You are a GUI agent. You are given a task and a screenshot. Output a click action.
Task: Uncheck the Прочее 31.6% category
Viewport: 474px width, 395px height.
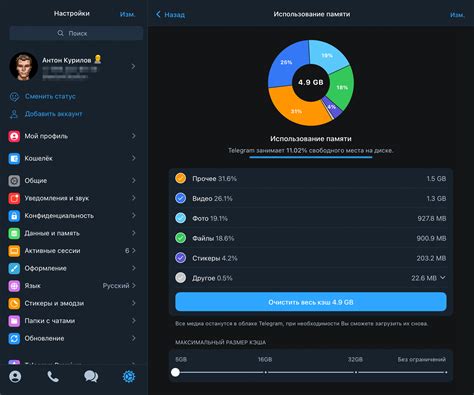click(180, 178)
